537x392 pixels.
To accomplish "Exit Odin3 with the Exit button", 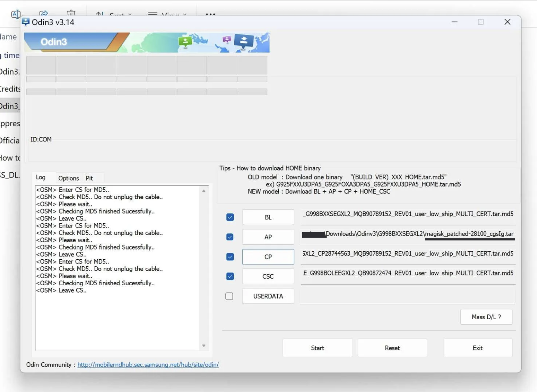I will pyautogui.click(x=477, y=348).
